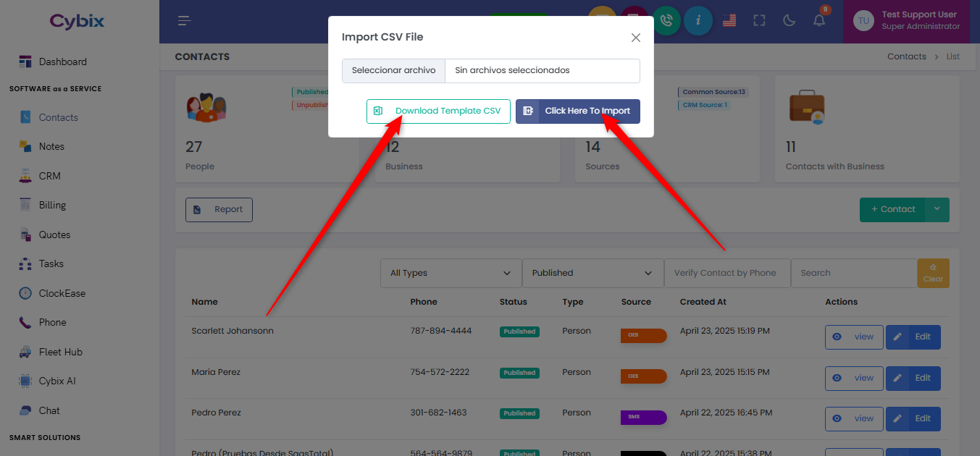Download the CSV template file

point(438,111)
